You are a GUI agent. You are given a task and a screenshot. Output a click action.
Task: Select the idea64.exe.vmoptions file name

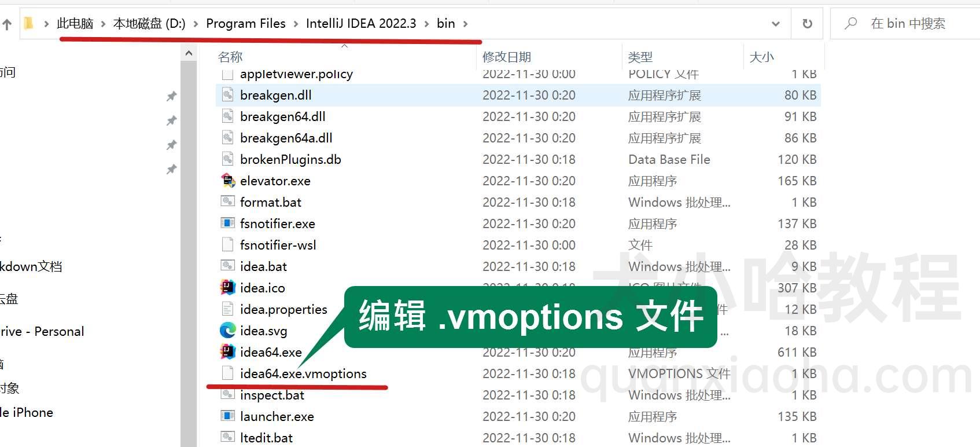(x=303, y=373)
